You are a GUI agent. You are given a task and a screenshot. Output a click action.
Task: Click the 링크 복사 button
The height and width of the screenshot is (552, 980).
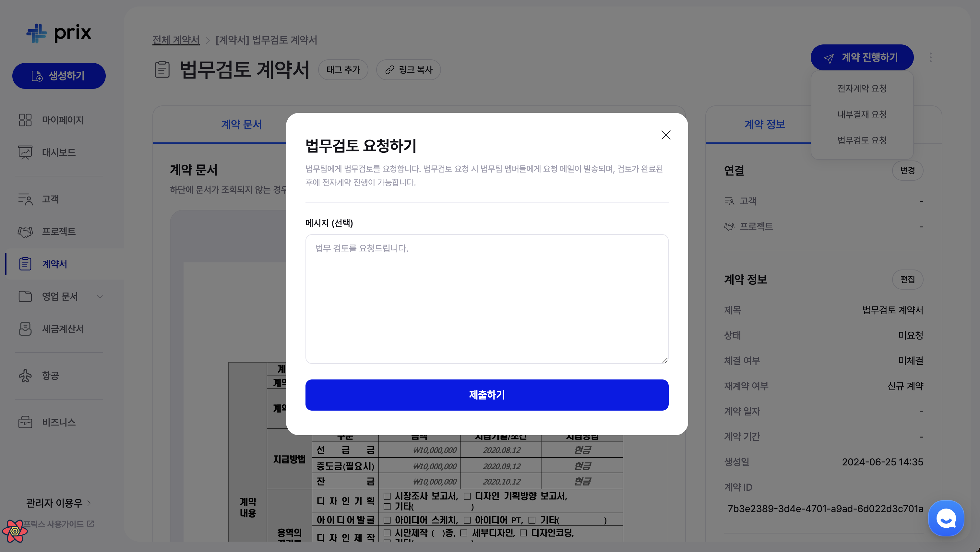(x=409, y=70)
